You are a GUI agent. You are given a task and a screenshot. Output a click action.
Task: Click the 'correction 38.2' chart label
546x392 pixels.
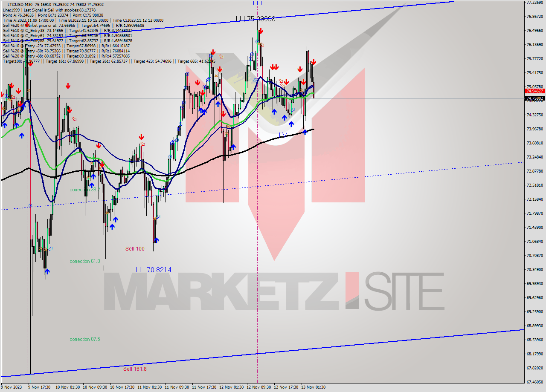[85, 190]
